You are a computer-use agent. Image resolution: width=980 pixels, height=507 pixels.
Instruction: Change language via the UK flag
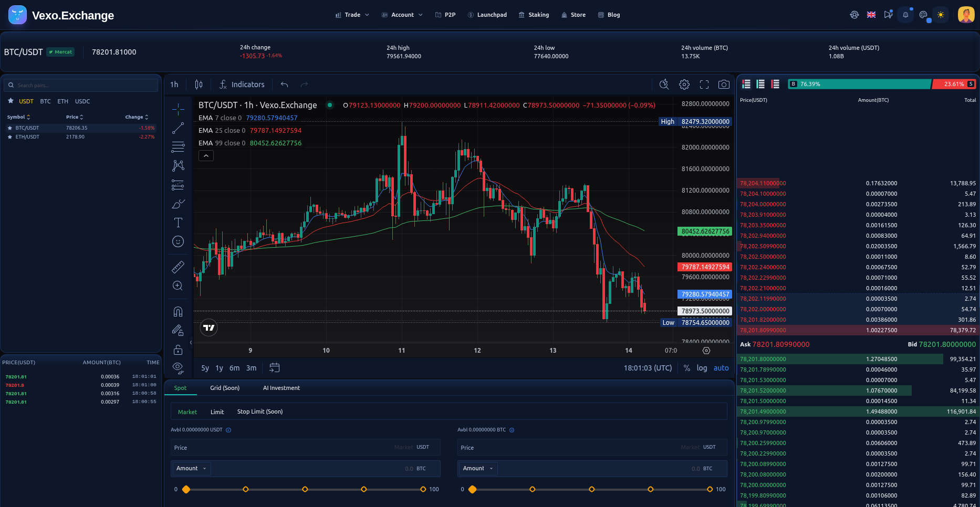point(871,15)
